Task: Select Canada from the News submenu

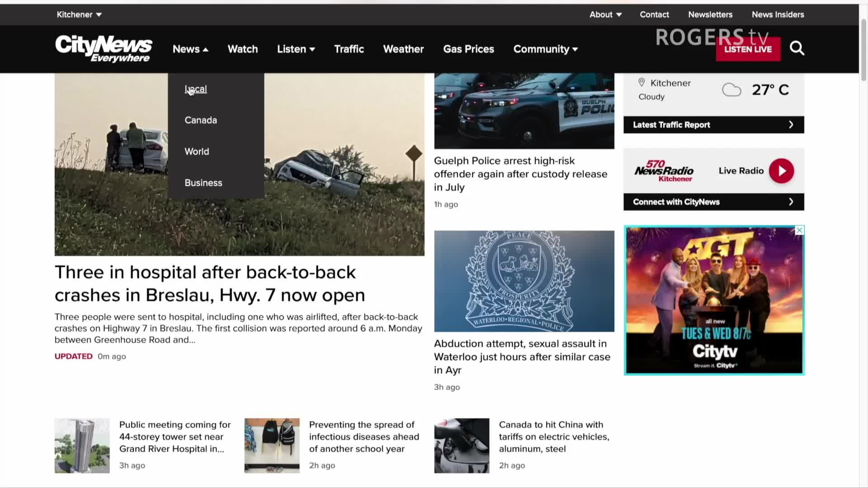Action: 201,120
